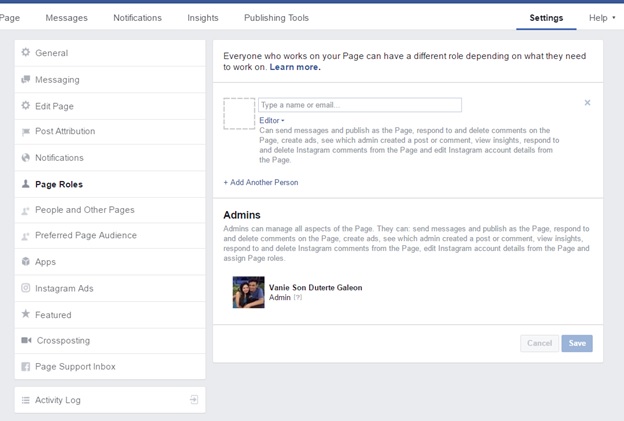Viewport: 624px width, 421px height.
Task: Focus the name or email field
Action: pos(360,105)
